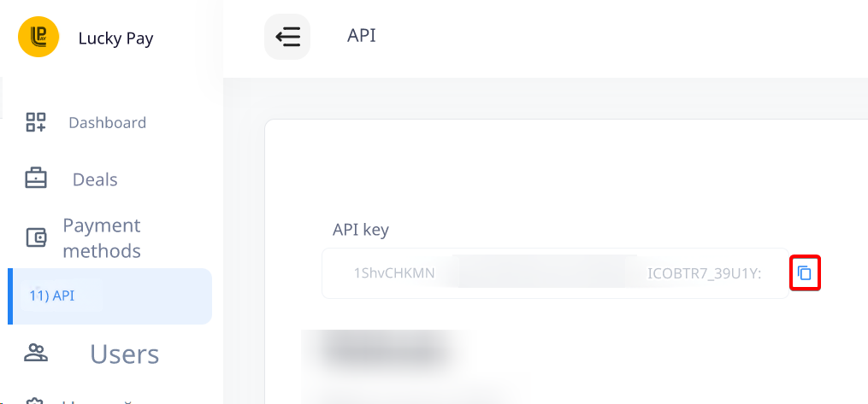Click the partially visible gear icon below Users
The width and height of the screenshot is (868, 404).
click(x=36, y=400)
